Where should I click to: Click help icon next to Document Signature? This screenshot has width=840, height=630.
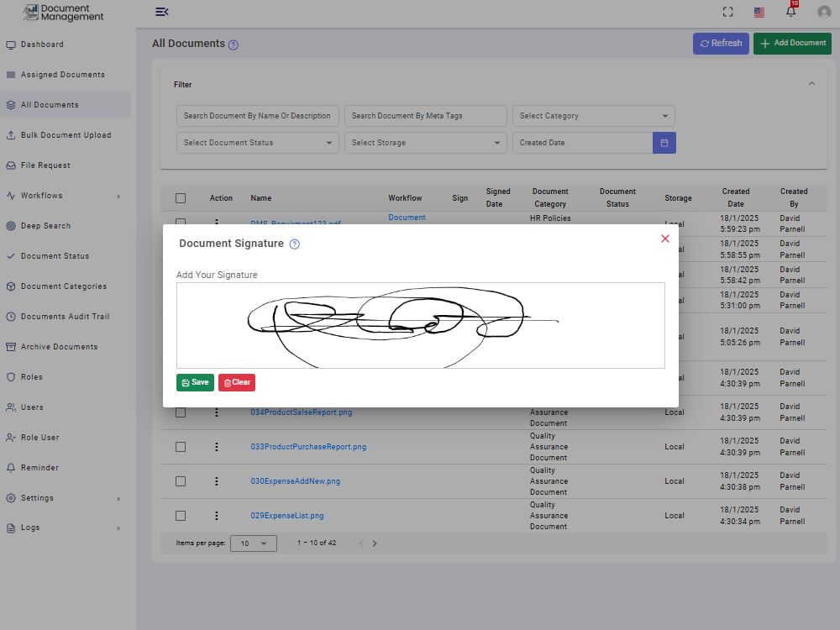pos(294,244)
